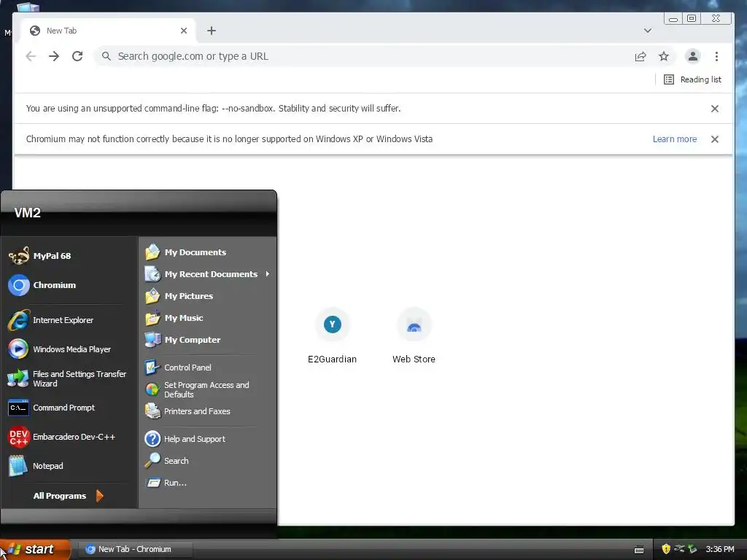The image size is (747, 560).
Task: Dismiss the no-sandbox warning bar
Action: pyautogui.click(x=715, y=109)
